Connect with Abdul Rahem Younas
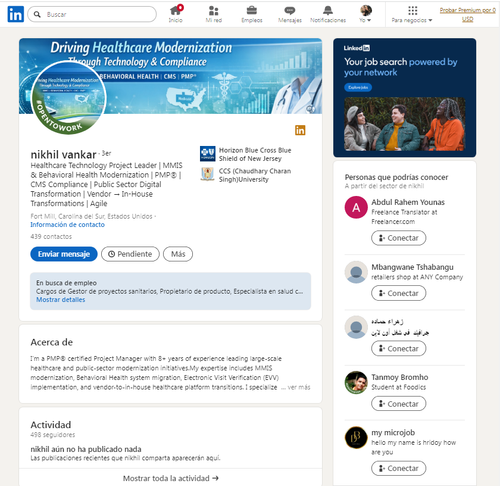The image size is (500, 486). [399, 238]
